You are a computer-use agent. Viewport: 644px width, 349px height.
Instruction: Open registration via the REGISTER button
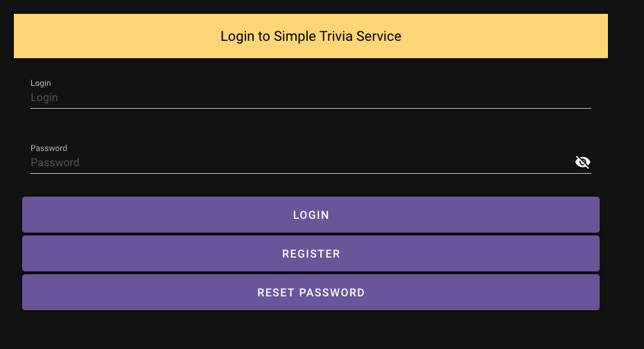(311, 253)
